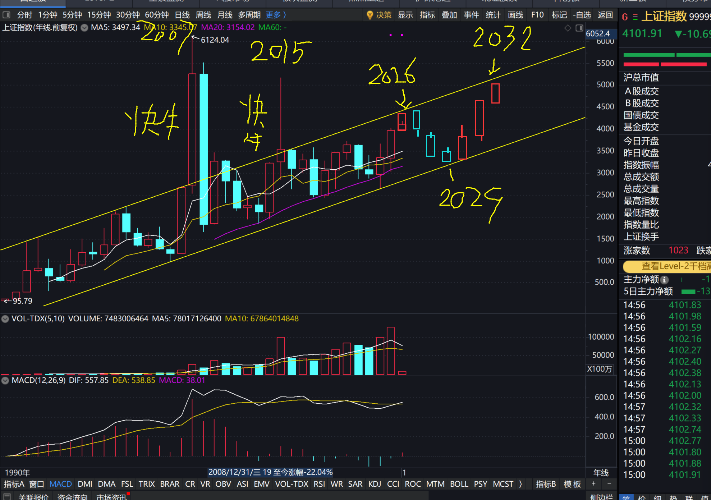
Task: Click the split-panel icon near the price axis
Action: tap(579, 28)
